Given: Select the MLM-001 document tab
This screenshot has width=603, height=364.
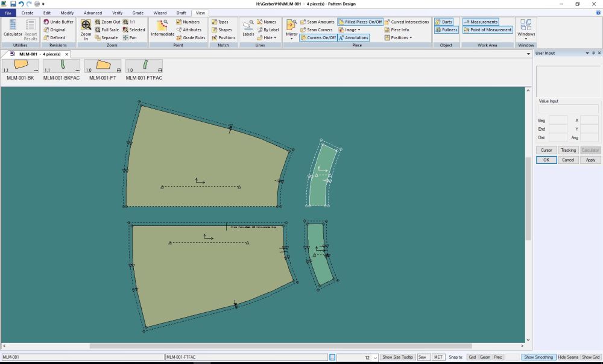Looking at the screenshot, I should pyautogui.click(x=40, y=54).
